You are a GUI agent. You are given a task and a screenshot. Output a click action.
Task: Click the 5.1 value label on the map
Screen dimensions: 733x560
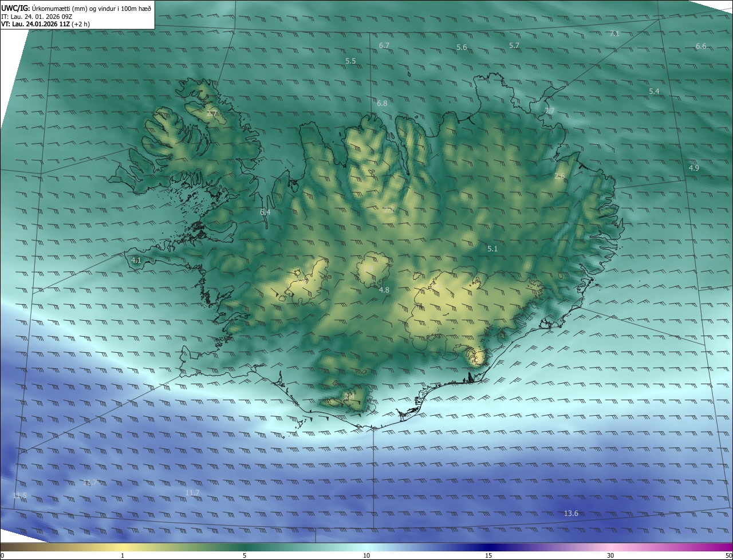tap(492, 249)
